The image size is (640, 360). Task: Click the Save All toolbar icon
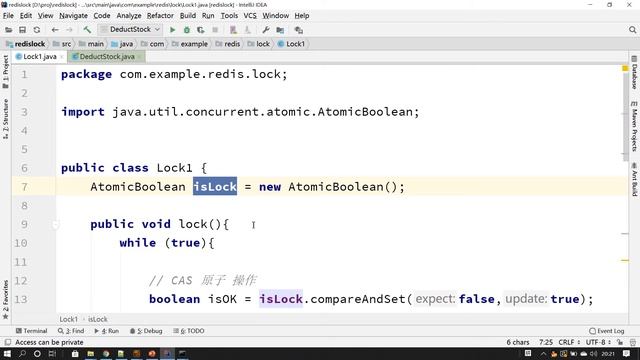pyautogui.click(x=22, y=30)
